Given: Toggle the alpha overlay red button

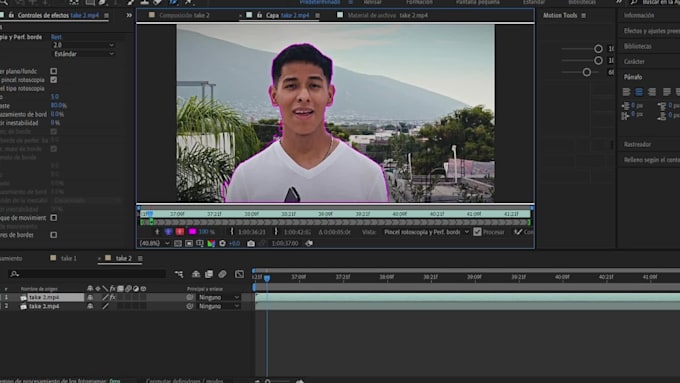Looking at the screenshot, I should pos(180,232).
